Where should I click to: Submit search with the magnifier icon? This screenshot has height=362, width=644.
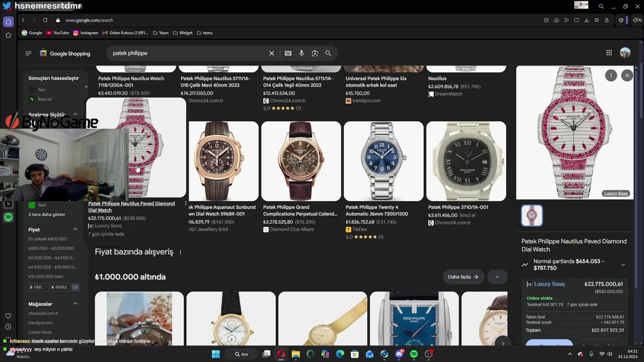[328, 53]
